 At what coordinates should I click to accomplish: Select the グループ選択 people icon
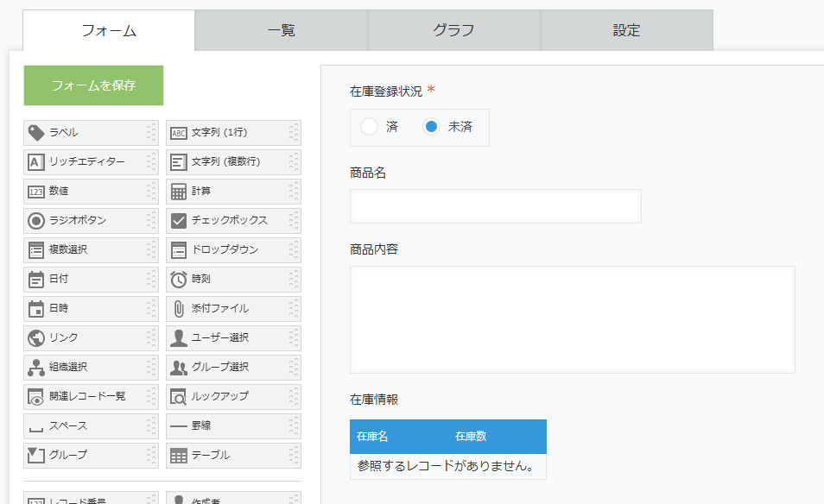[179, 368]
